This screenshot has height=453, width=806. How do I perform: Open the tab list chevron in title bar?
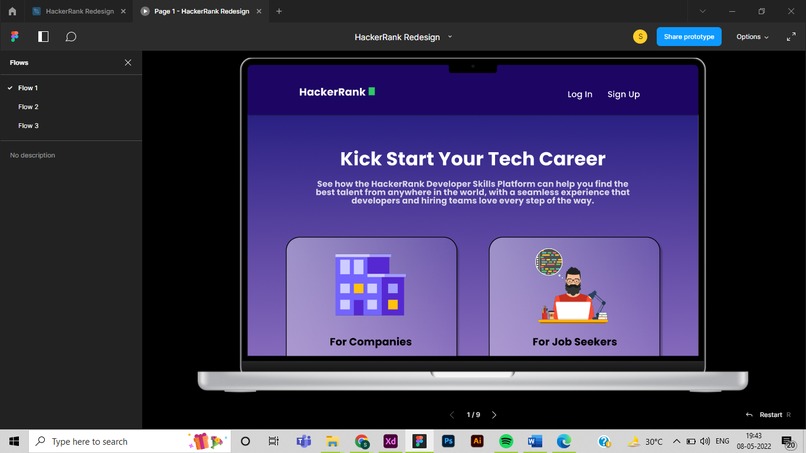coord(702,11)
